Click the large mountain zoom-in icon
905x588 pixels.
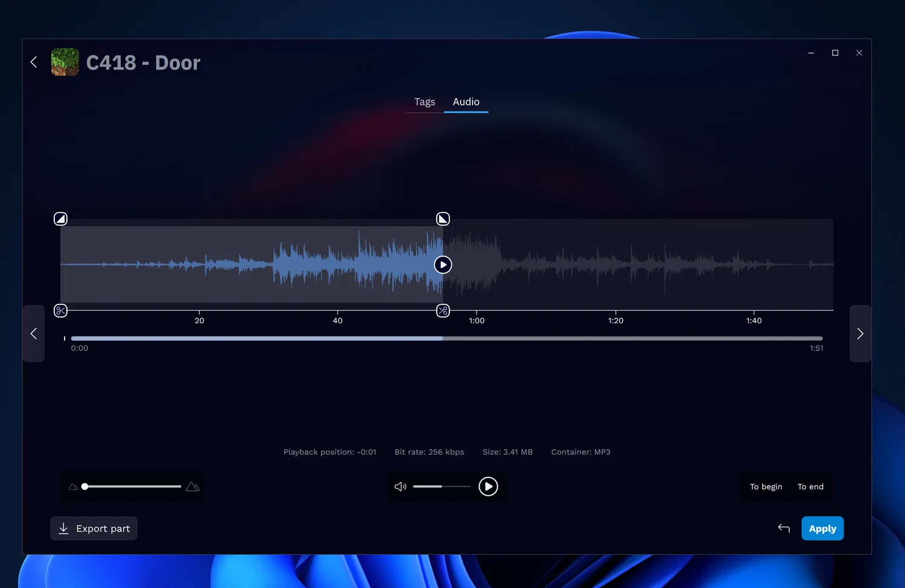(192, 487)
